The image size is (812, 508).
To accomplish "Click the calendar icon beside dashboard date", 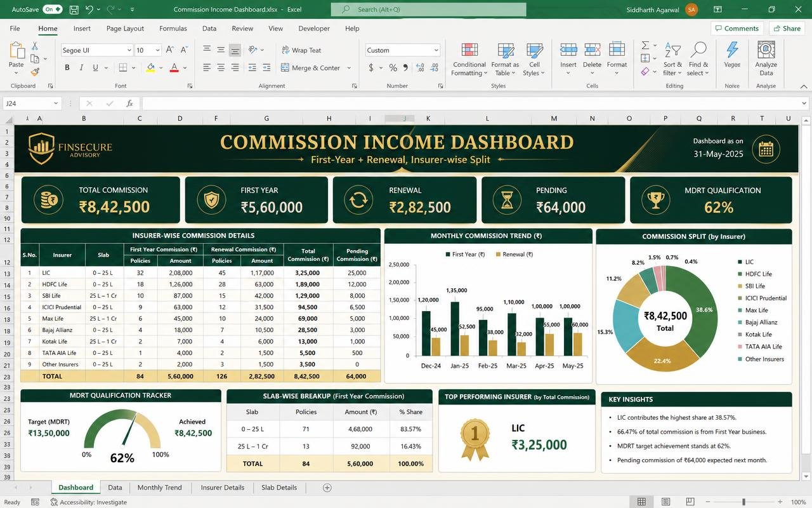I will [766, 149].
